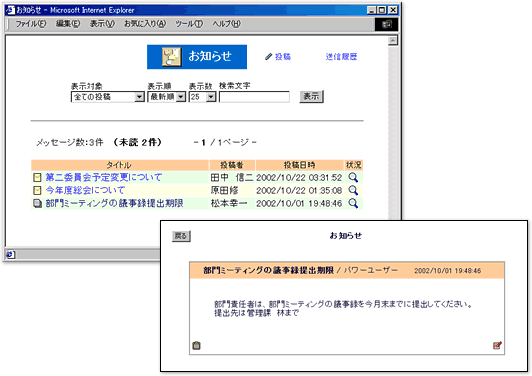Open the 表示(V) menu
The image size is (532, 376).
(x=102, y=24)
